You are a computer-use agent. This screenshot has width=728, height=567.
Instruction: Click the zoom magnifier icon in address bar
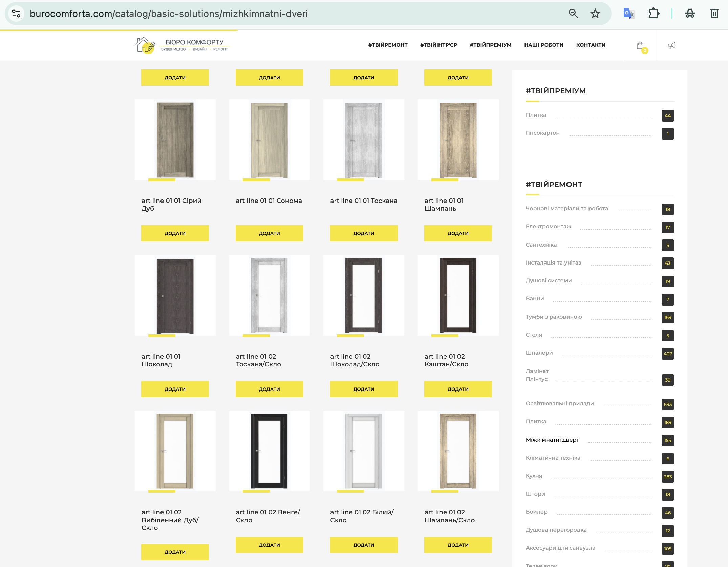pyautogui.click(x=573, y=14)
